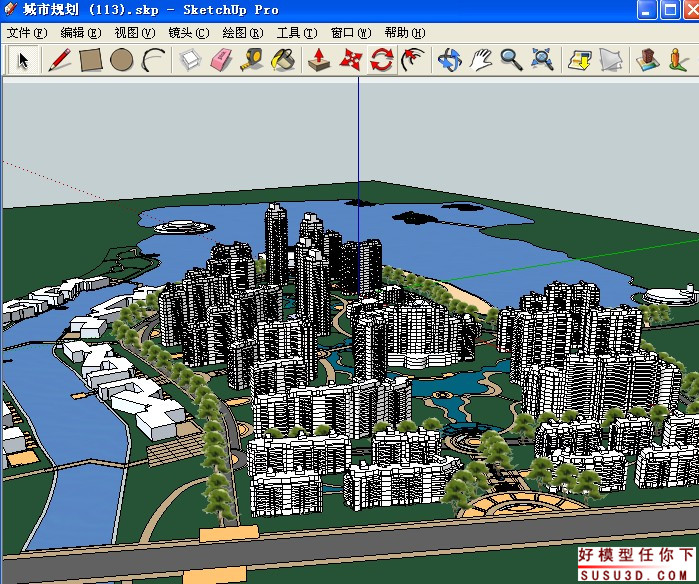This screenshot has height=584, width=699.
Task: Choose the Move tool with red arrows
Action: pyautogui.click(x=350, y=60)
